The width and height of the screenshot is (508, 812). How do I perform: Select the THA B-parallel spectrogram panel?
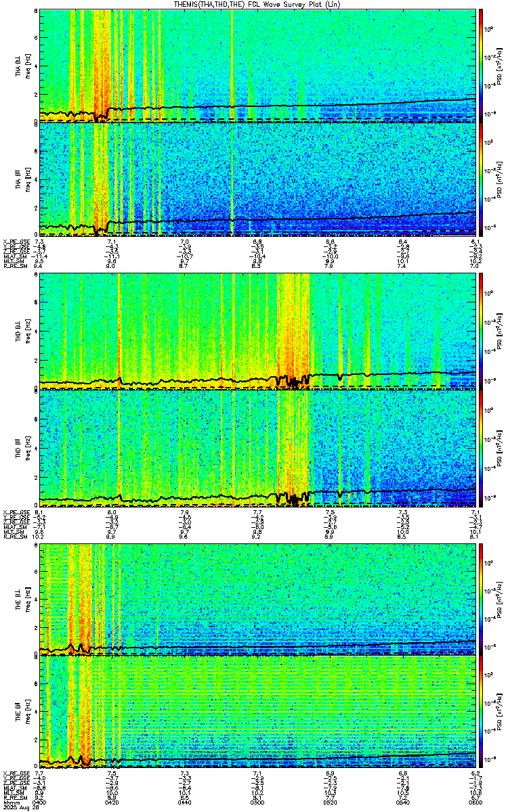pos(257,179)
